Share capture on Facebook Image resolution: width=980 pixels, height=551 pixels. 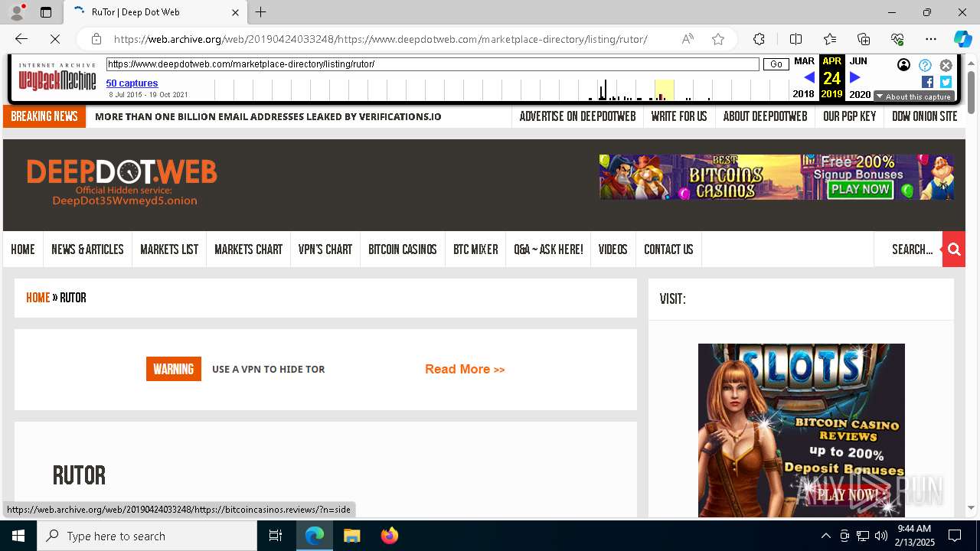click(927, 82)
